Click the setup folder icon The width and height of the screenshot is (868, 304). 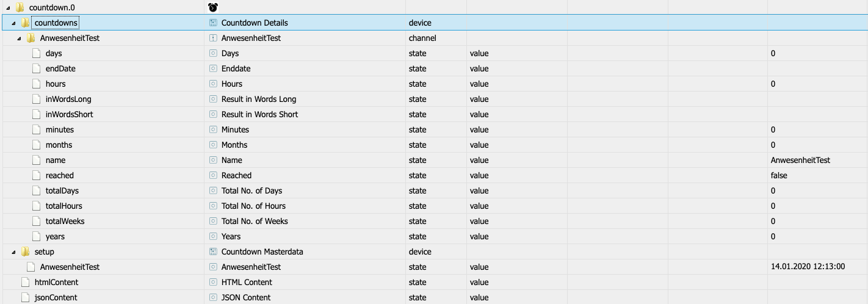click(25, 252)
